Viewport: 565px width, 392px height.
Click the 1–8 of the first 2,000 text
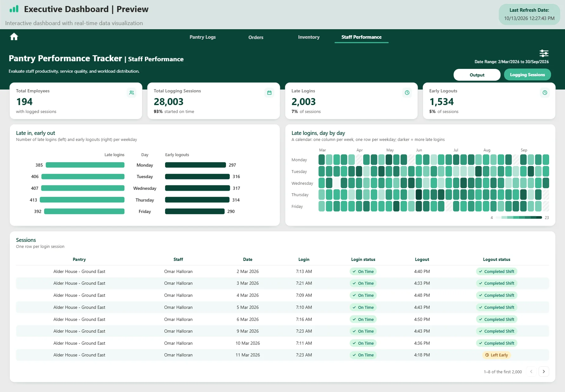(503, 372)
